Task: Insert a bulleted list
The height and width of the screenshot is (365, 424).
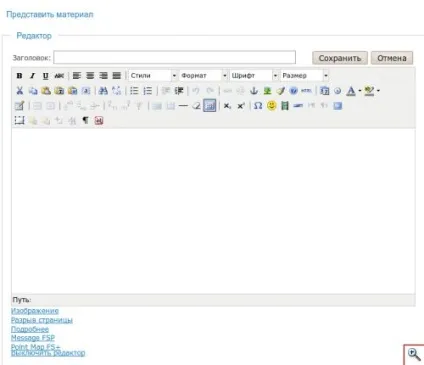Action: pyautogui.click(x=134, y=91)
